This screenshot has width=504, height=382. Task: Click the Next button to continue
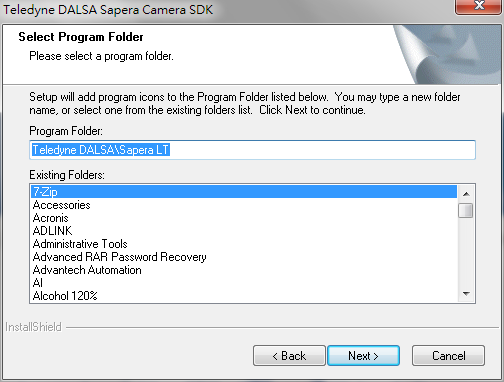pyautogui.click(x=363, y=355)
